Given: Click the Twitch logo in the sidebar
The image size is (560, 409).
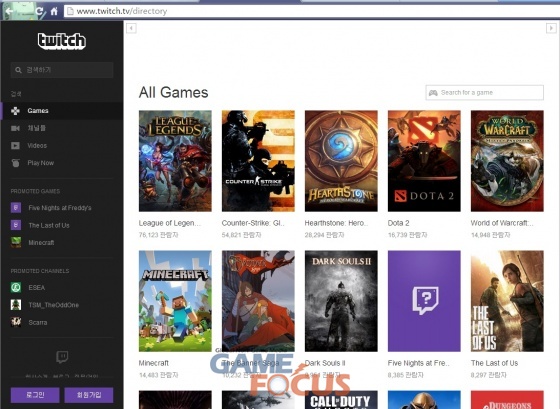Looking at the screenshot, I should tap(62, 41).
